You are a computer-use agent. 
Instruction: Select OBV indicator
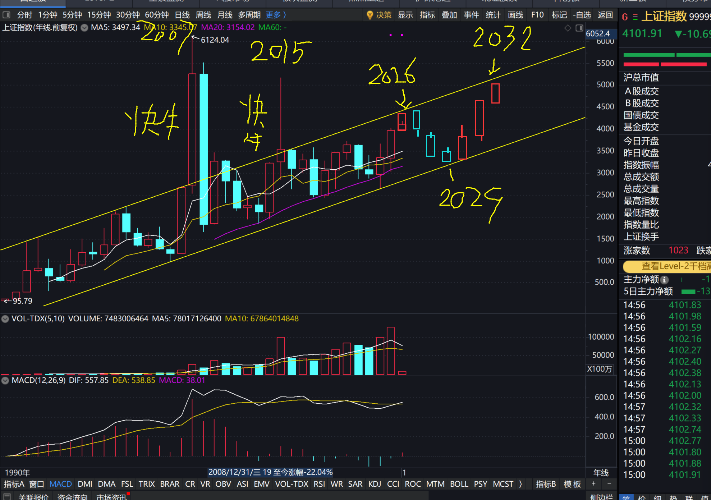click(x=223, y=484)
